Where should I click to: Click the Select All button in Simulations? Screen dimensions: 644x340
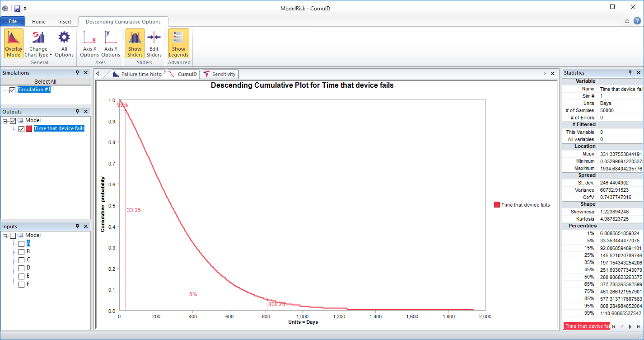tap(45, 81)
